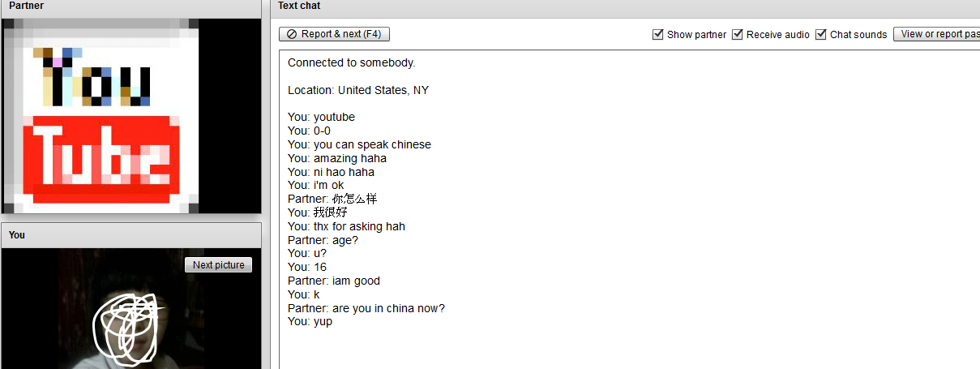Toggle the Chat sounds checkbox
Image resolution: width=980 pixels, height=369 pixels.
(821, 35)
